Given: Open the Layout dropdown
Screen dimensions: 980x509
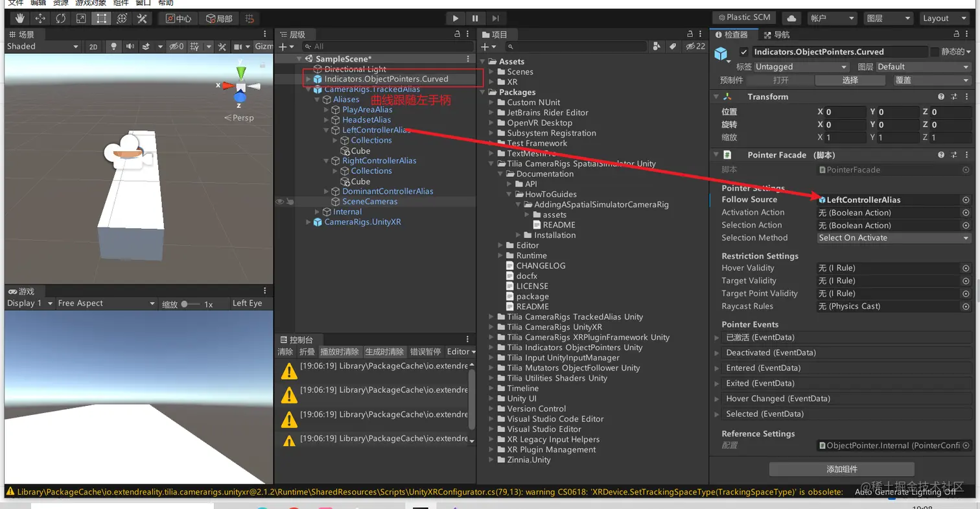Looking at the screenshot, I should tap(944, 18).
